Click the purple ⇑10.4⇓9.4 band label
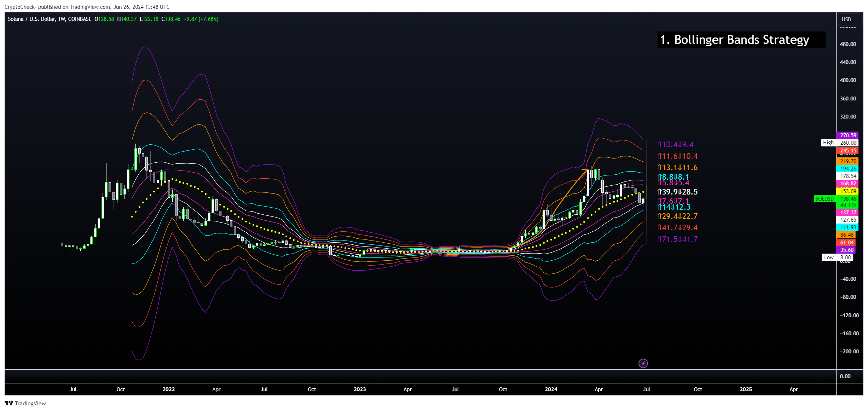The width and height of the screenshot is (868, 411). coord(675,144)
